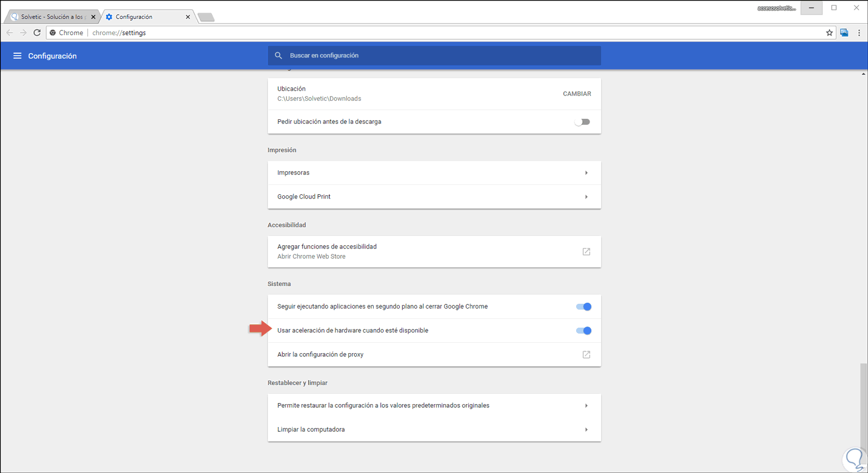The image size is (868, 473).
Task: Click the cast extension icon in the toolbar
Action: pos(844,33)
